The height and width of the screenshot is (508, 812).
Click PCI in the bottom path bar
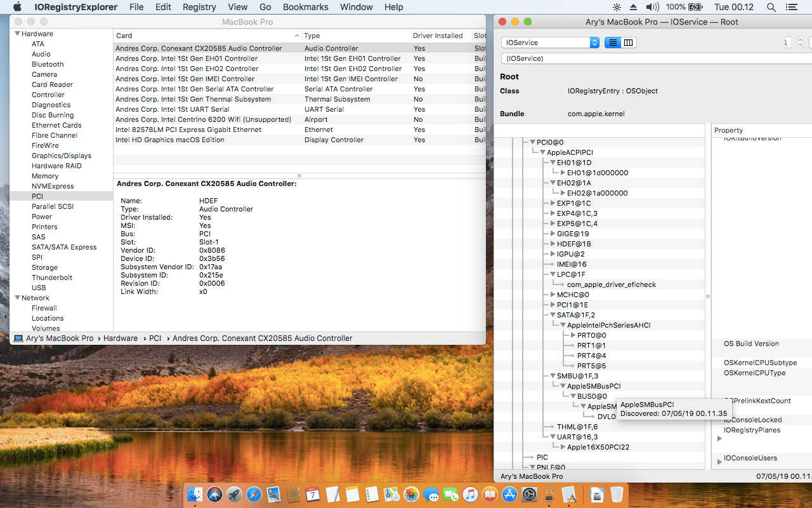(155, 338)
